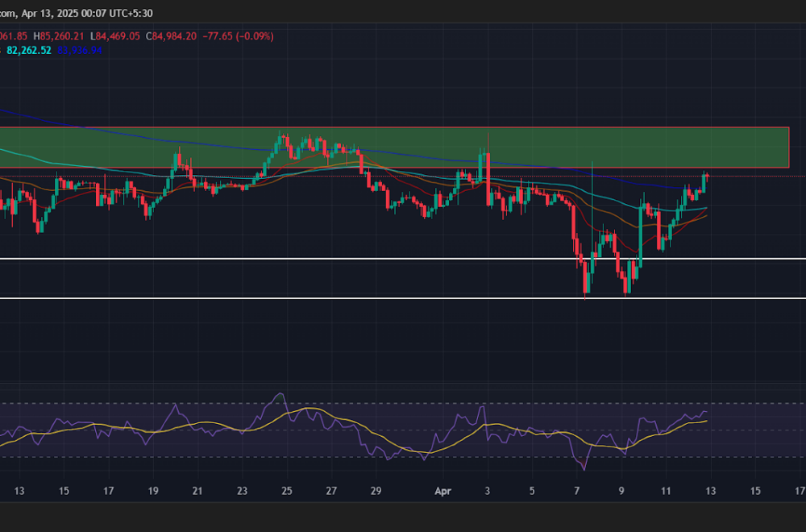
Task: Click the '5' date label on time axis
Action: [532, 492]
